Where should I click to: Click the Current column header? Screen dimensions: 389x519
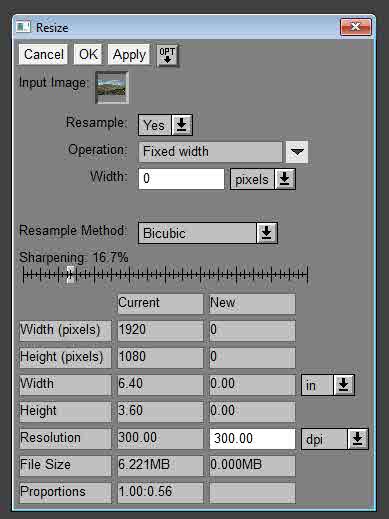pos(160,303)
